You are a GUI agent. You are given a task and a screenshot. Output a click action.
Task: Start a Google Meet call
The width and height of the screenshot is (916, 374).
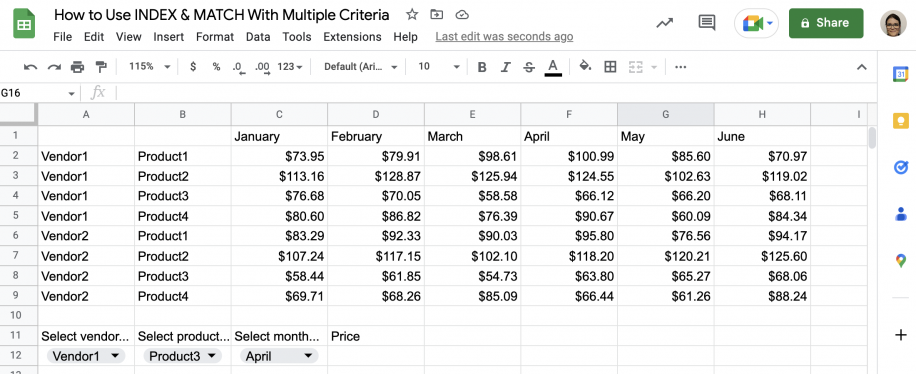coord(757,23)
